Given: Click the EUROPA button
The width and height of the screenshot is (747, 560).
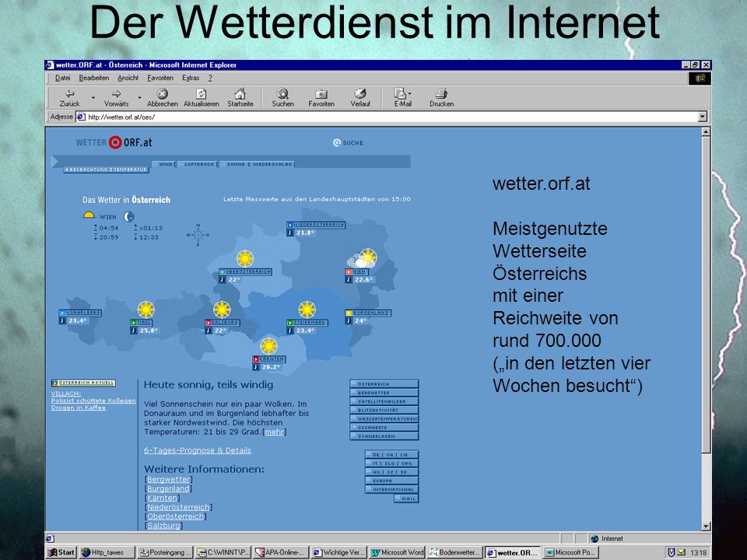Looking at the screenshot, I should pos(391,481).
